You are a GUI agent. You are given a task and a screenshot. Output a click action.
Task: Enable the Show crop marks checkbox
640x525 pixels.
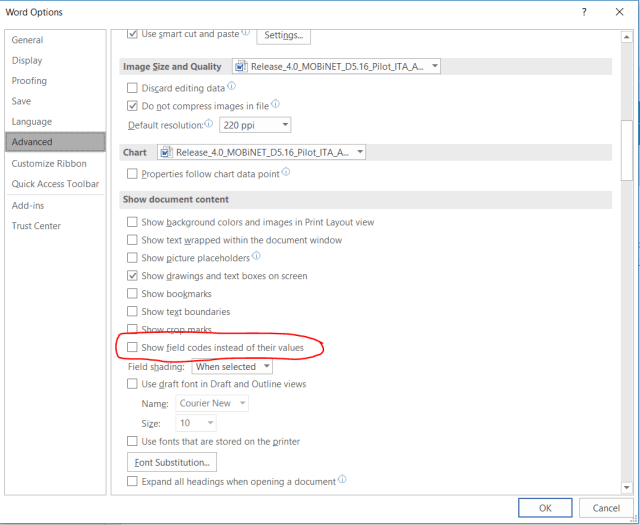(132, 329)
